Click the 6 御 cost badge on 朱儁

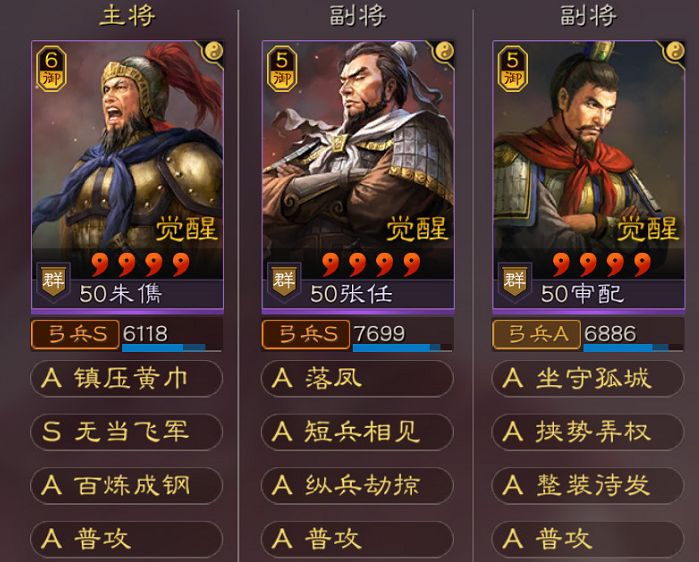[x=51, y=68]
